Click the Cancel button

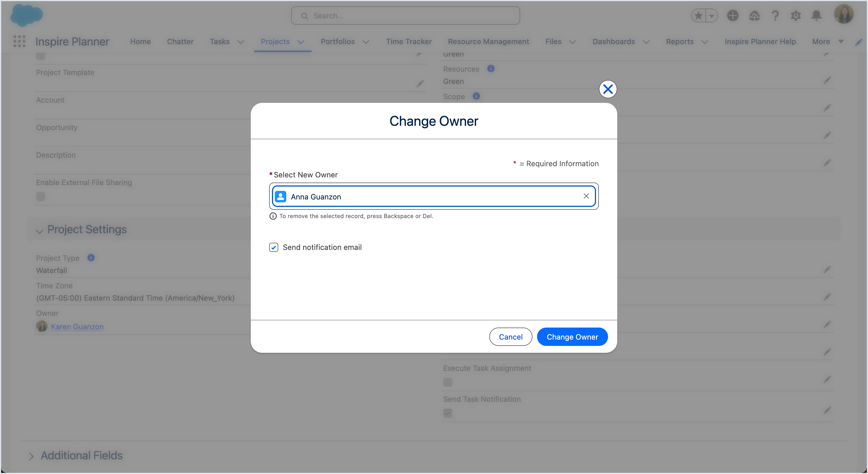tap(510, 337)
